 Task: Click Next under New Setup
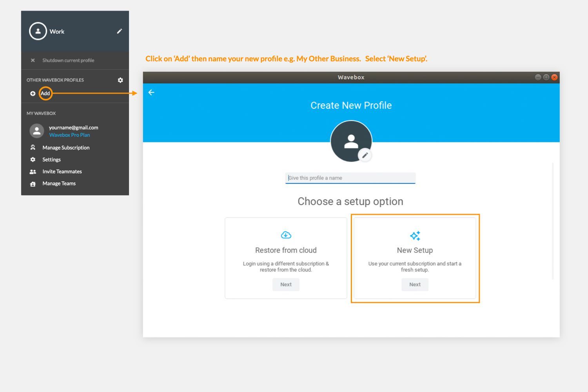[x=415, y=285]
